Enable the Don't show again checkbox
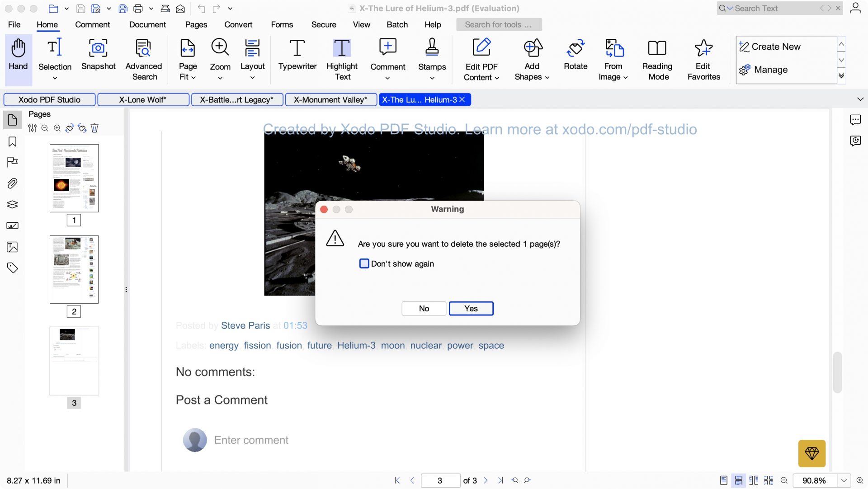The image size is (868, 489). pos(364,263)
